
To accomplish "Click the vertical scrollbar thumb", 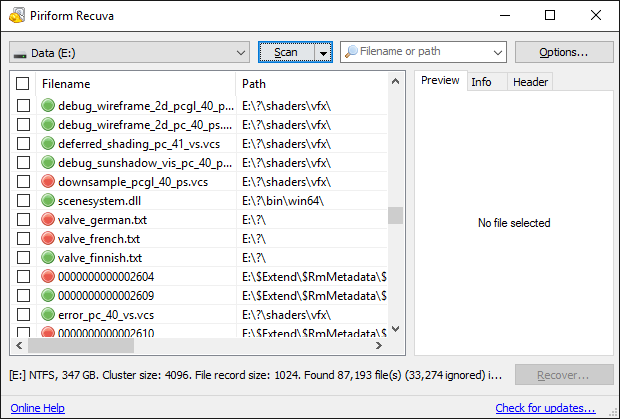I will [x=395, y=215].
